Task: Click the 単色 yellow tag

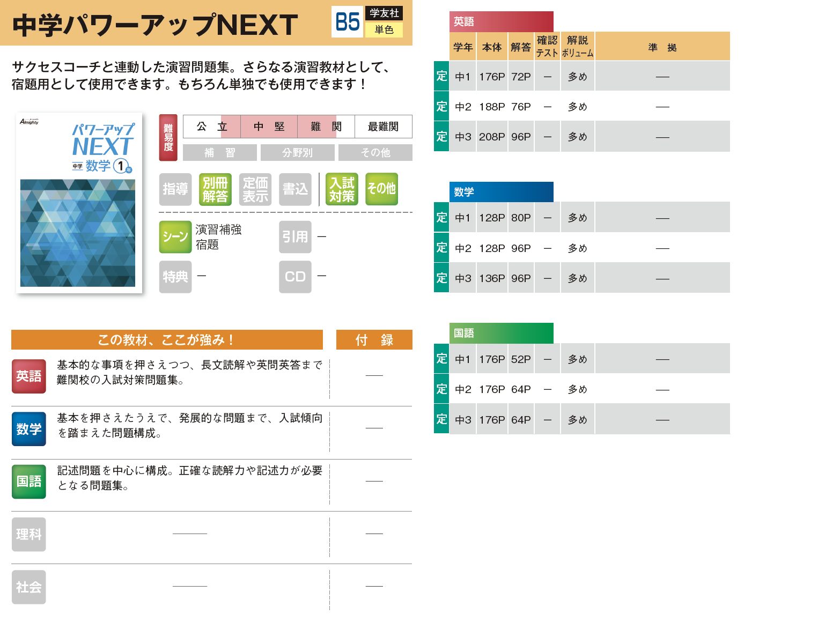Action: (384, 29)
